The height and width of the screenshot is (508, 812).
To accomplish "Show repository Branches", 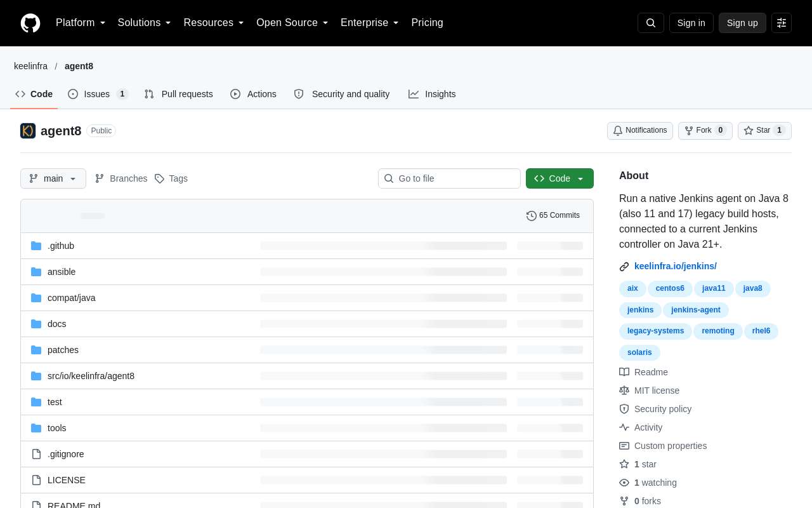I will coord(121,178).
